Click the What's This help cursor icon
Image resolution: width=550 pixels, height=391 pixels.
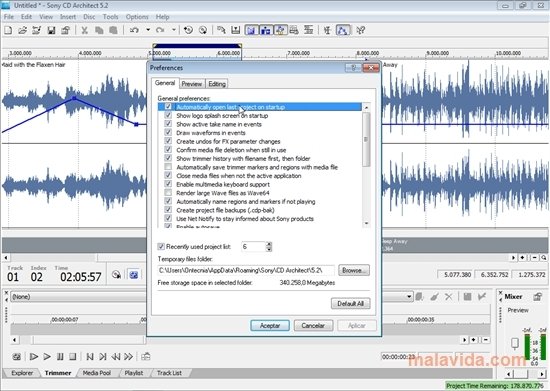[361, 31]
